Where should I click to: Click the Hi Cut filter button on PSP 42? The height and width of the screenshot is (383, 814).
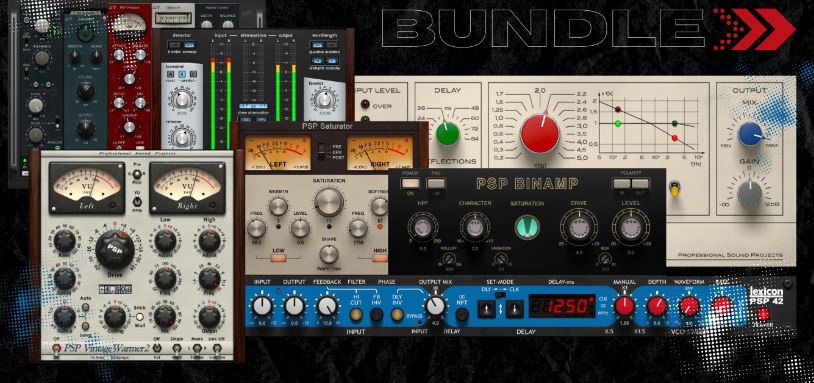[356, 314]
